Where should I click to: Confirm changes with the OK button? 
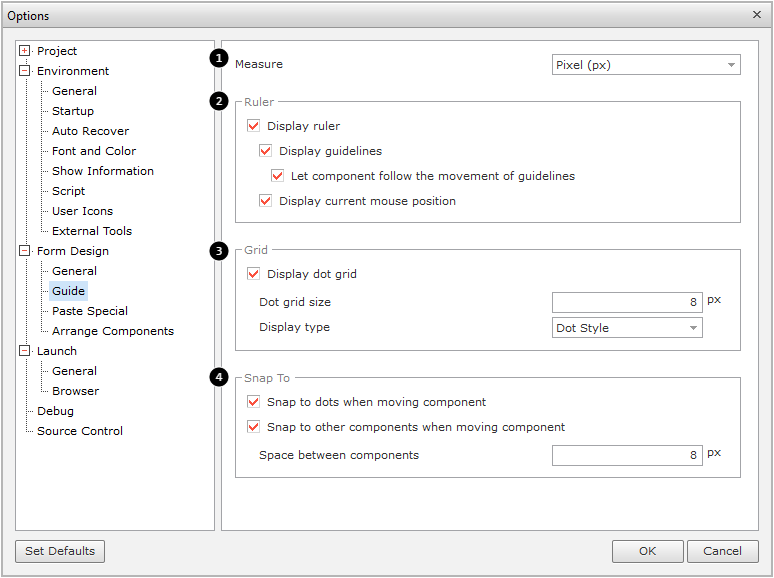coord(647,551)
